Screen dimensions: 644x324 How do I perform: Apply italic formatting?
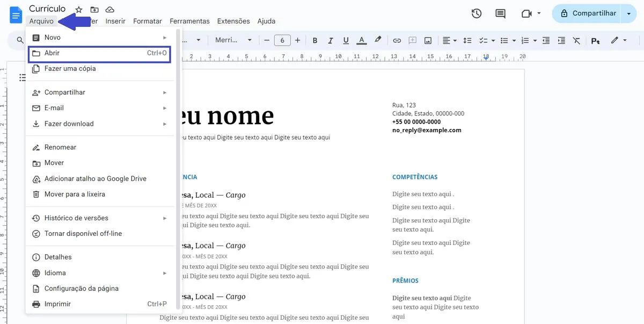330,40
